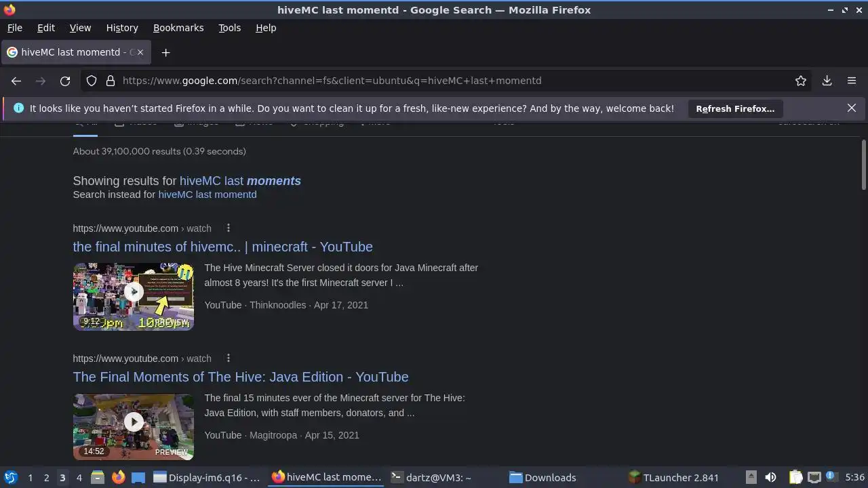The image size is (868, 488).
Task: Reload the current page
Action: 65,81
